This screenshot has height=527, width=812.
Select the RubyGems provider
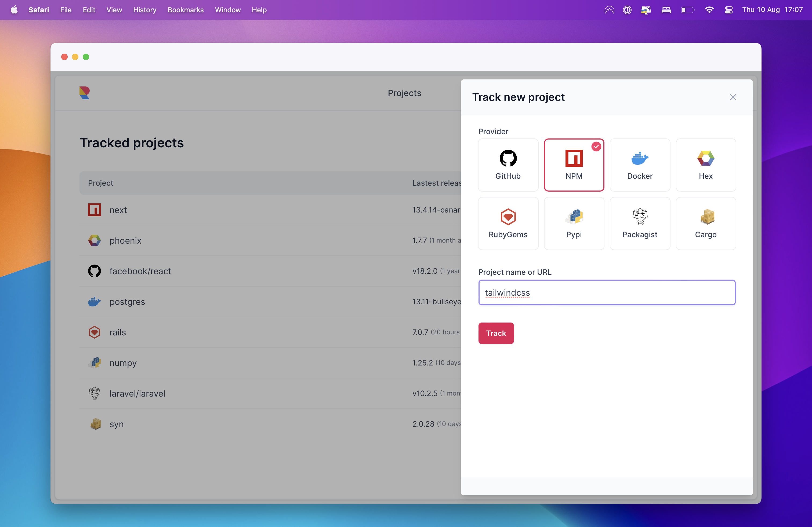coord(508,224)
